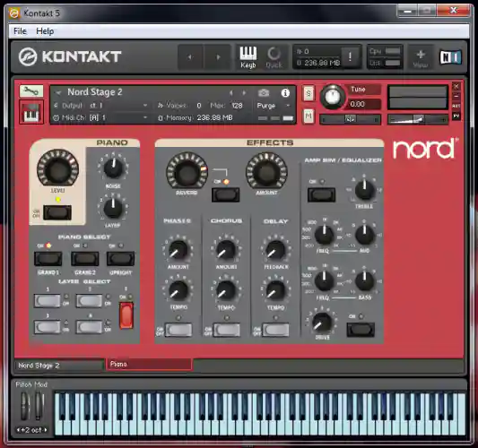Open the snapshot camera icon
This screenshot has width=478, height=448.
(x=264, y=92)
